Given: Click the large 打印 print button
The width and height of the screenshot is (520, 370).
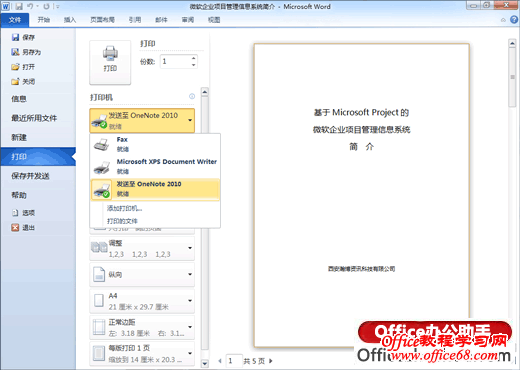Looking at the screenshot, I should (x=110, y=62).
